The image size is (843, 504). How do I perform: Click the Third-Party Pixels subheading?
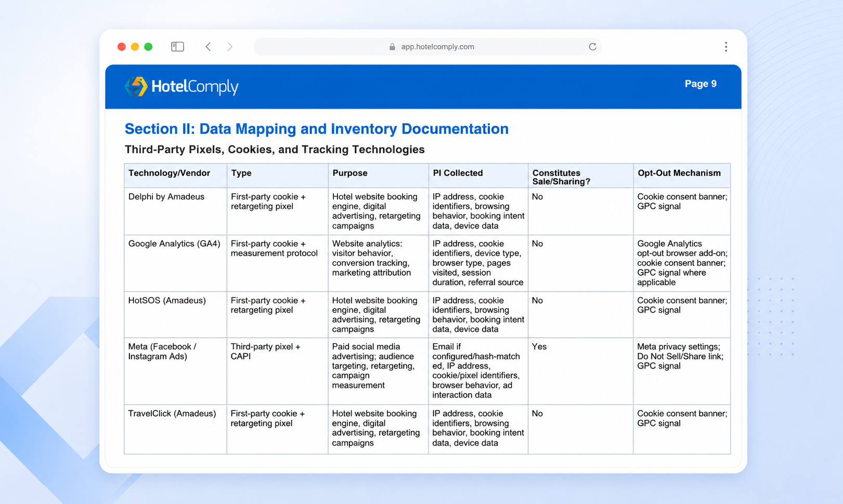click(x=275, y=150)
